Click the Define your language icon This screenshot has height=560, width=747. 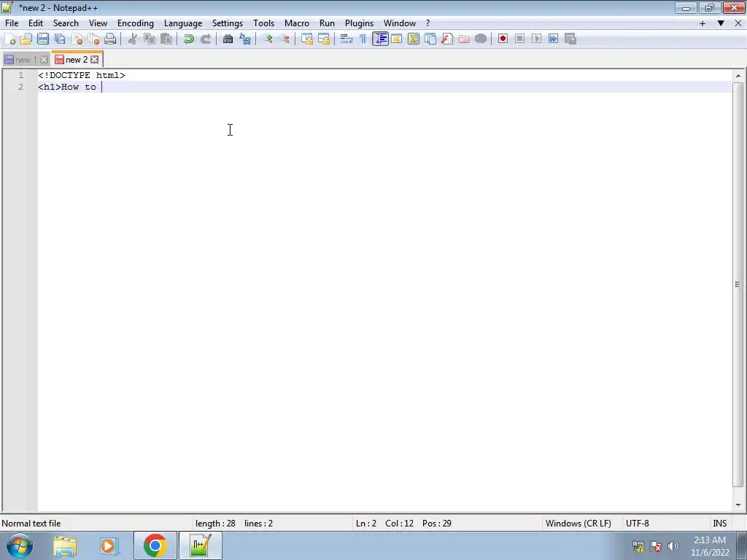tap(396, 39)
